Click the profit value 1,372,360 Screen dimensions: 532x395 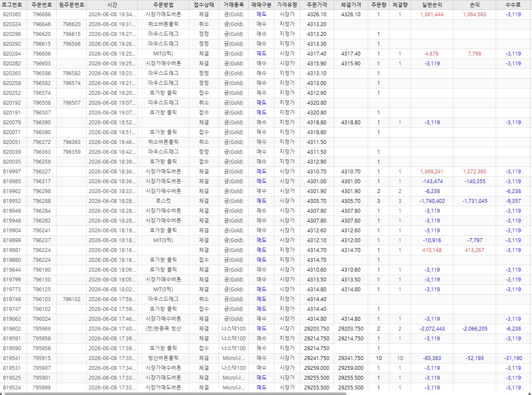474,171
